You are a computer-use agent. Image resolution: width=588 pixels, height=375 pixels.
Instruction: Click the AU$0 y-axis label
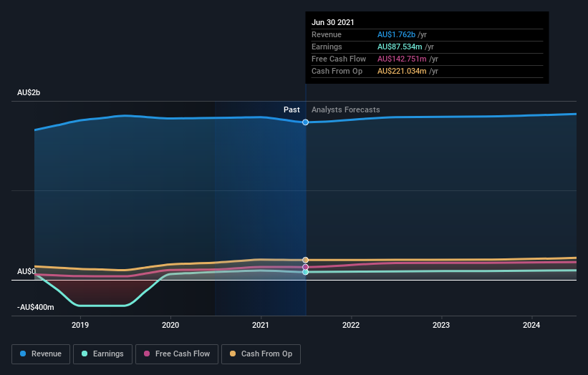26,271
